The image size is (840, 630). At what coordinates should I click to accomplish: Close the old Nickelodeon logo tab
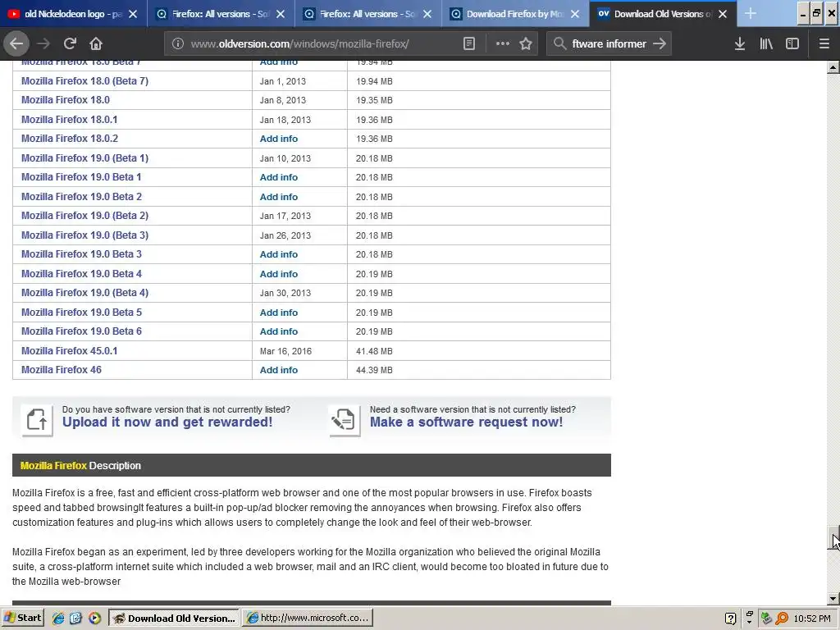(133, 14)
